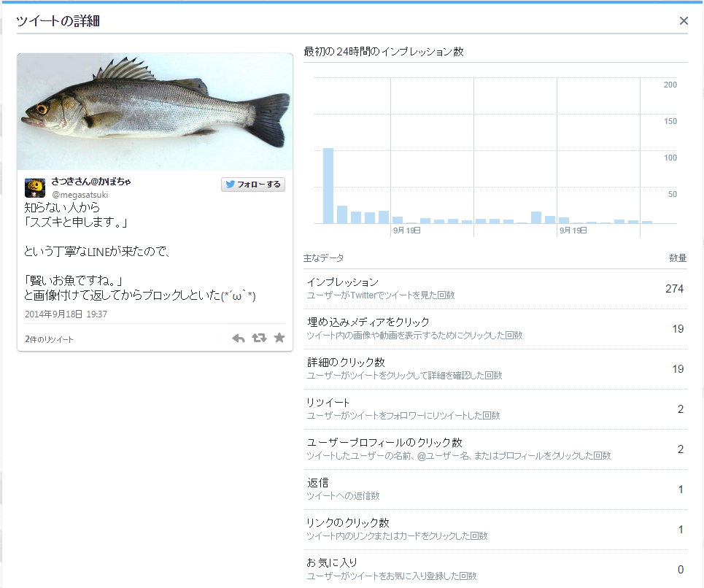This screenshot has height=588, width=704.
Task: Click the 数量 column header
Action: click(x=678, y=258)
